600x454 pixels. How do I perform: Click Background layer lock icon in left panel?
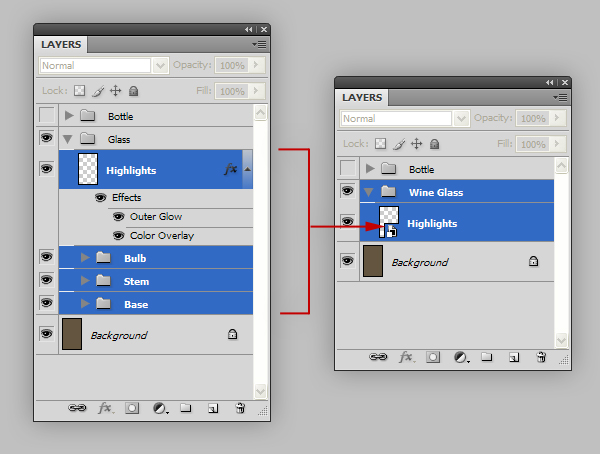tap(233, 334)
